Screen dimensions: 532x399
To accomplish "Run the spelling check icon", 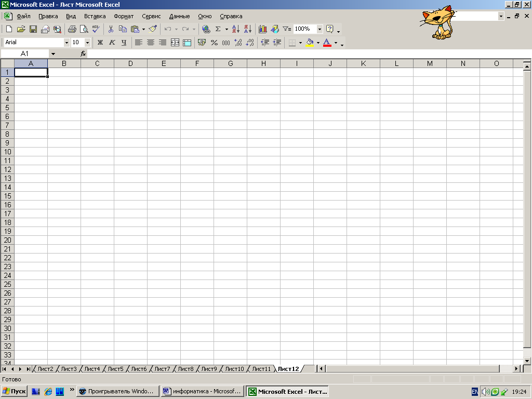I will (x=96, y=29).
